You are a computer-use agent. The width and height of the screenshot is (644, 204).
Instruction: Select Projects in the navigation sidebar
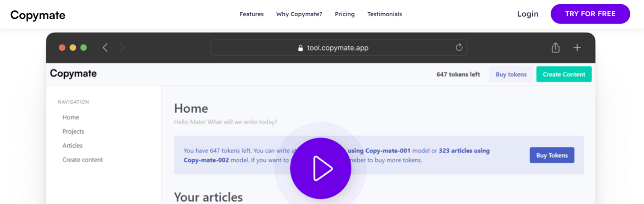73,131
